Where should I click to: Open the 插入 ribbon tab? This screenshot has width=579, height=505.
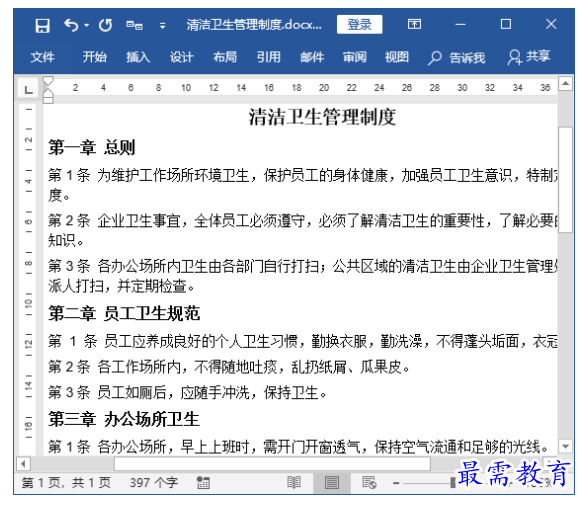[138, 57]
